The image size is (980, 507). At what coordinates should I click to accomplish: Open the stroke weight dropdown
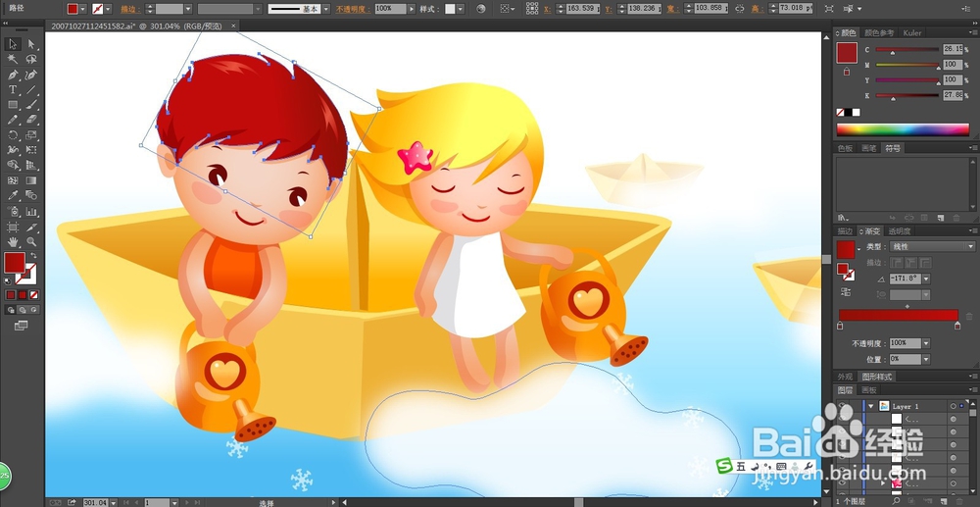click(188, 9)
